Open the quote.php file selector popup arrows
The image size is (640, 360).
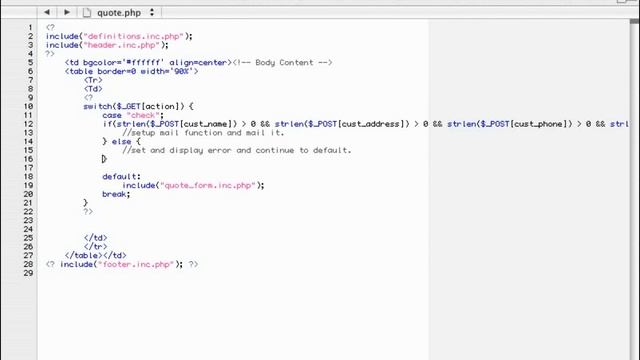[152, 12]
